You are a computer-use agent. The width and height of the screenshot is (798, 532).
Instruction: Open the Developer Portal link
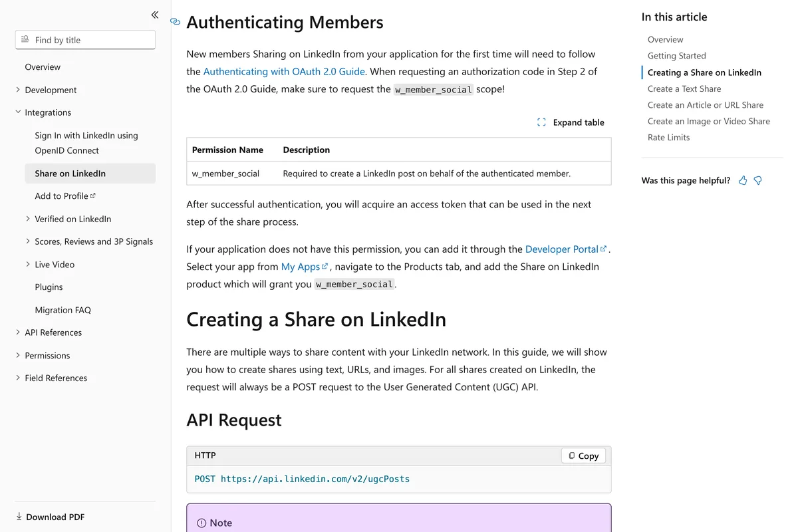click(562, 249)
